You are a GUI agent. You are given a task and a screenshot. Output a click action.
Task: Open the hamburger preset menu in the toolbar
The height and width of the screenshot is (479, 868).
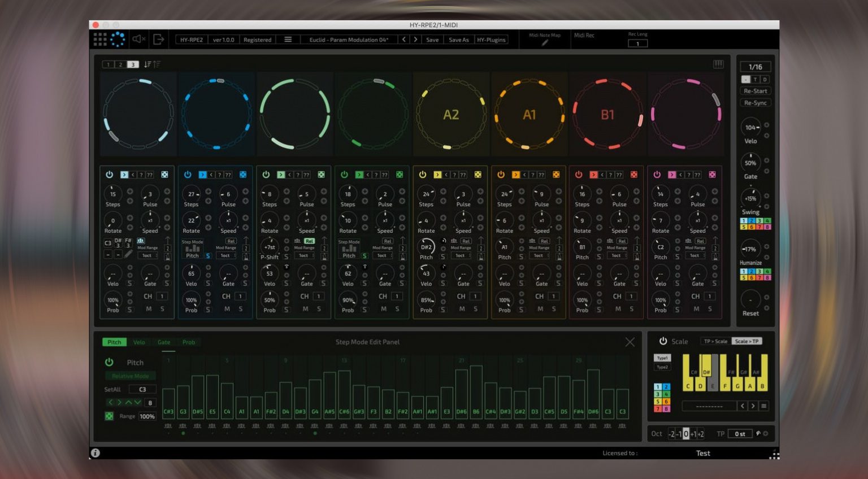point(288,40)
